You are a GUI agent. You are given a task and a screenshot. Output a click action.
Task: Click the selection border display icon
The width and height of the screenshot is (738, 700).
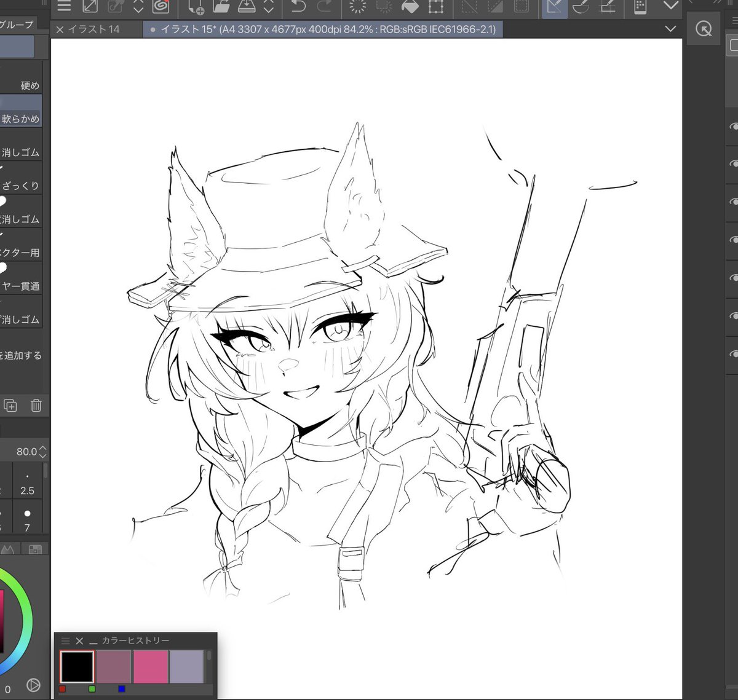pyautogui.click(x=522, y=6)
